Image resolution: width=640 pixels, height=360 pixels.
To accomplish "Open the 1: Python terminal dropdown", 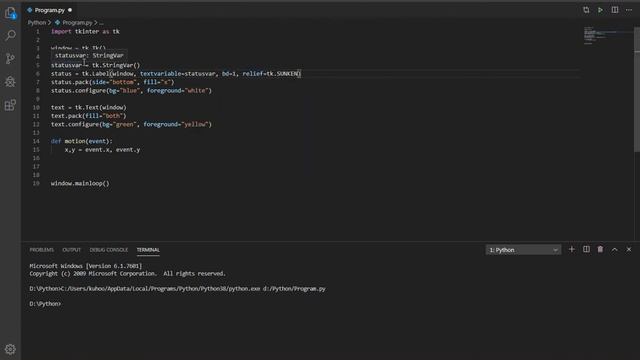I will [x=523, y=250].
